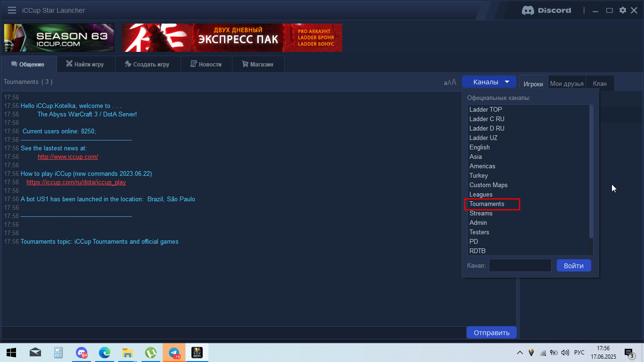Image resolution: width=644 pixels, height=362 pixels.
Task: Open the http://www.iccup.com/ link
Action: [68, 156]
